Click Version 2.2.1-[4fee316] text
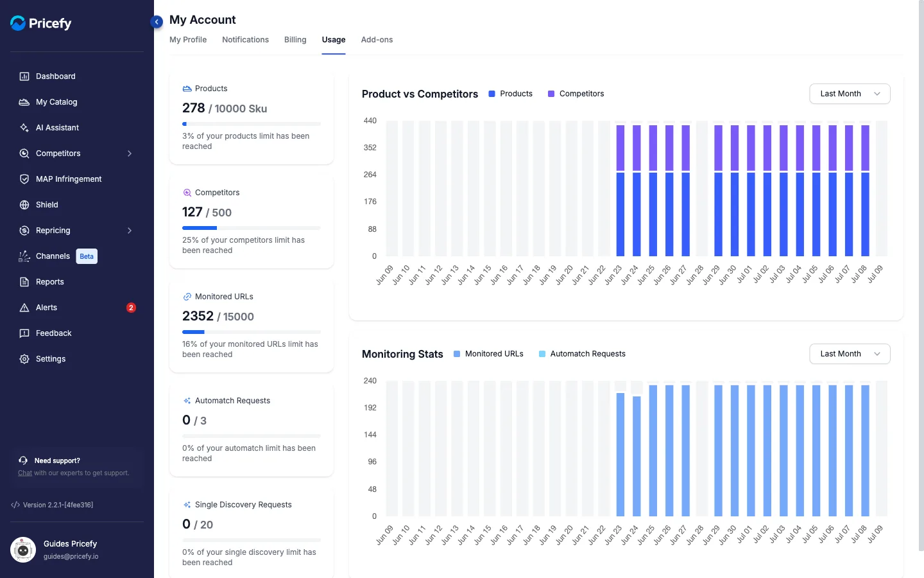 (58, 505)
